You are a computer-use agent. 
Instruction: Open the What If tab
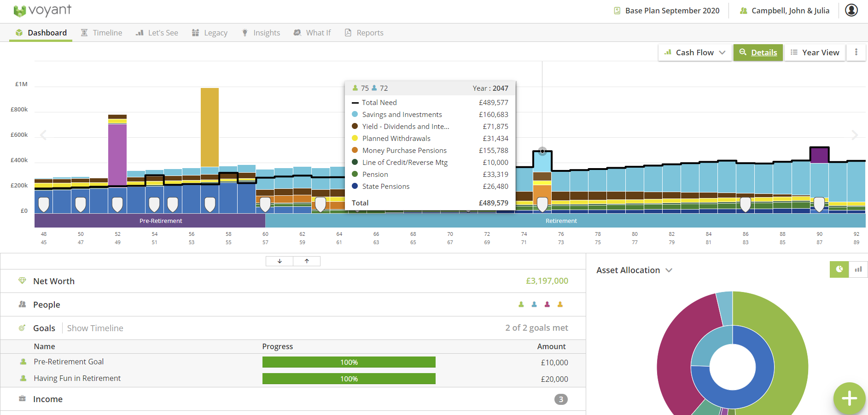tap(312, 33)
